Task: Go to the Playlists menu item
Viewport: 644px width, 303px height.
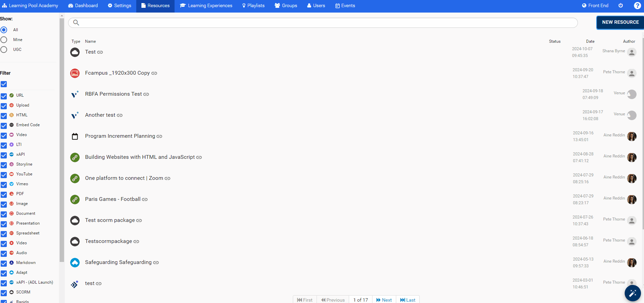Action: 253,6
